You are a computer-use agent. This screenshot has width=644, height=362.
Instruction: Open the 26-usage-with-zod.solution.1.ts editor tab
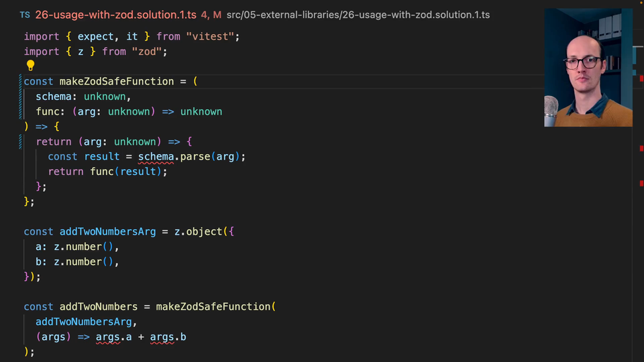coord(115,14)
